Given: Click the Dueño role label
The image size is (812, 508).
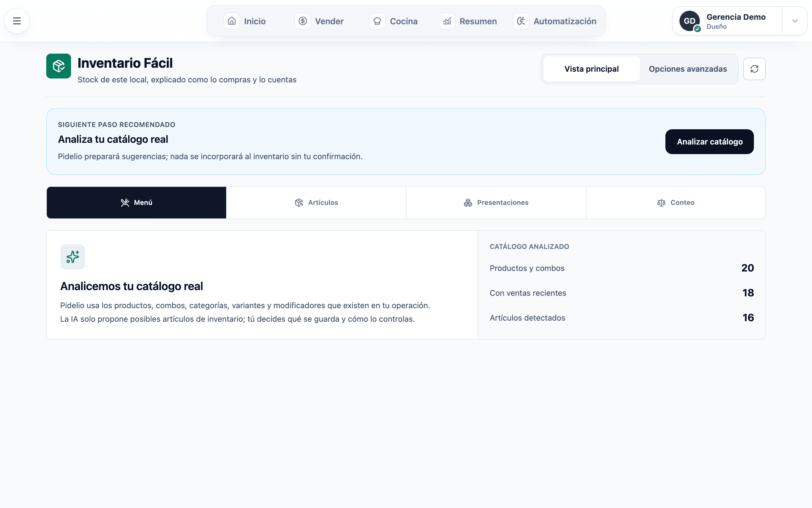Looking at the screenshot, I should coord(716,27).
